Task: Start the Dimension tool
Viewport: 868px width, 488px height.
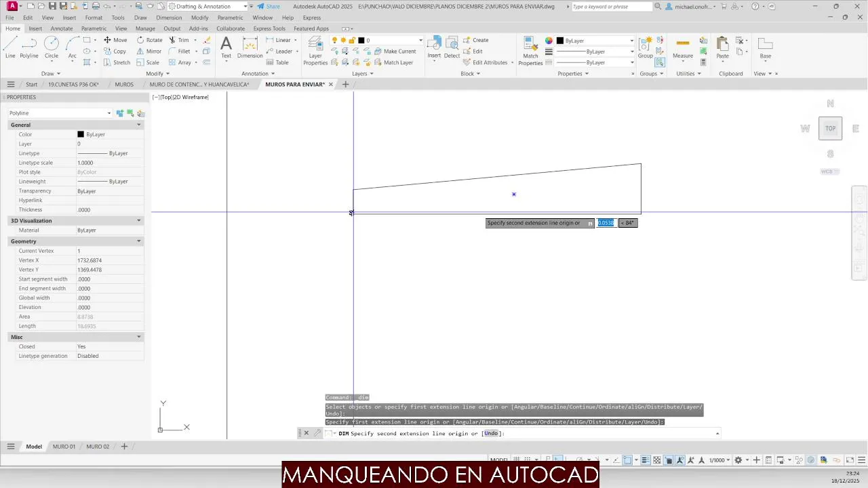Action: (250, 47)
